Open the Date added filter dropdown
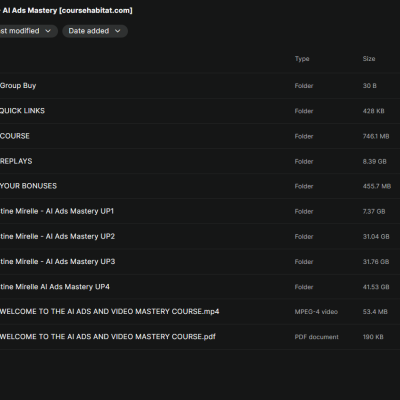The height and width of the screenshot is (400, 400). 95,31
